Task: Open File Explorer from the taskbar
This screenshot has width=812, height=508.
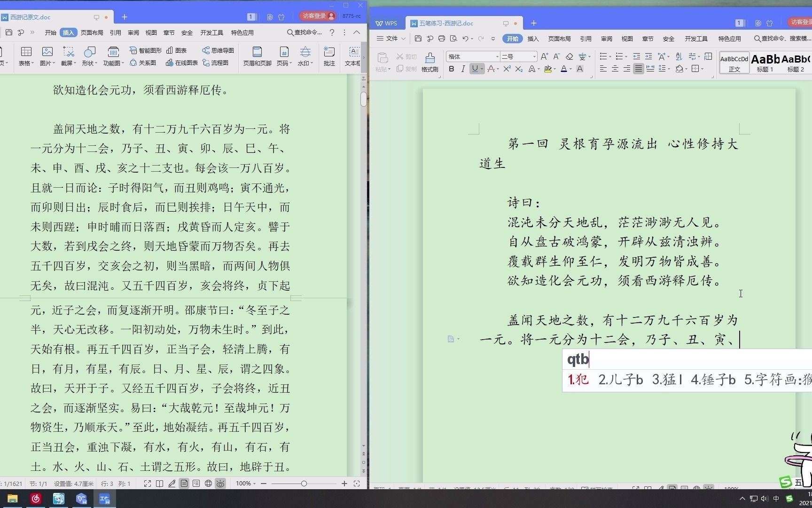Action: (13, 499)
